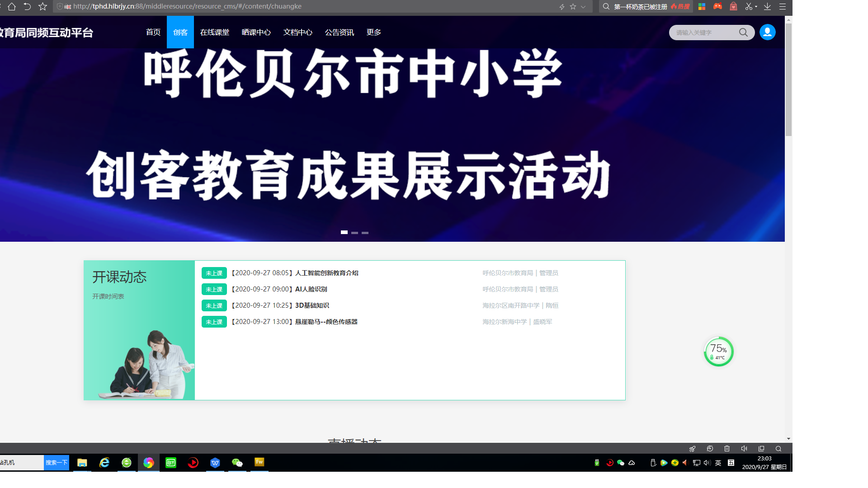Click the browser home button
This screenshot has height=488, width=868.
(12, 6)
